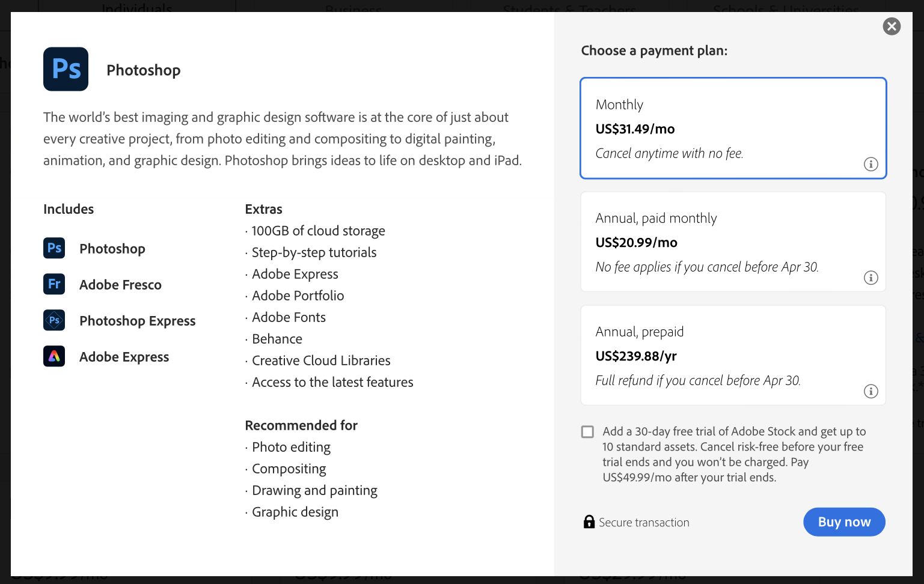Click the Photoshop app icon at top left
924x584 pixels.
[66, 69]
